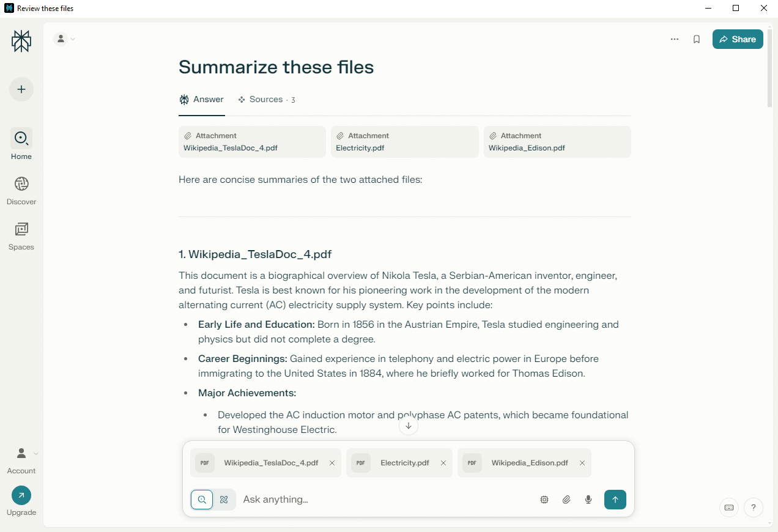Jump to bottom with down arrow button

point(409,426)
